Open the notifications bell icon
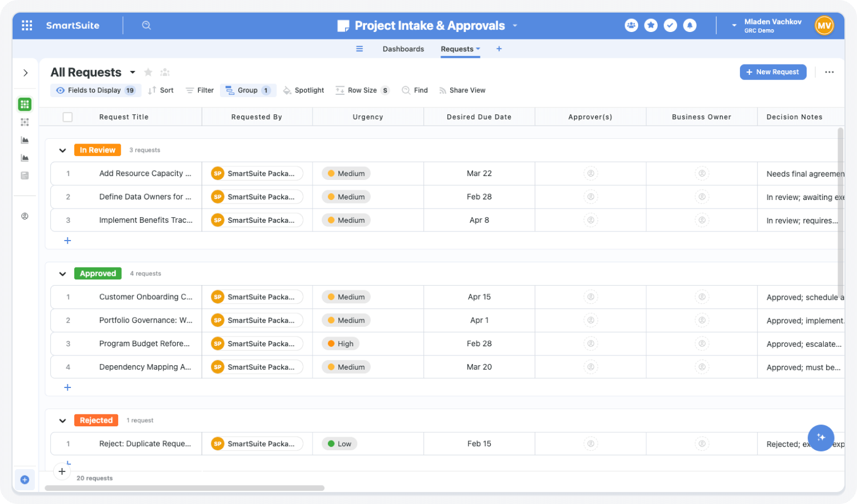 pos(690,25)
